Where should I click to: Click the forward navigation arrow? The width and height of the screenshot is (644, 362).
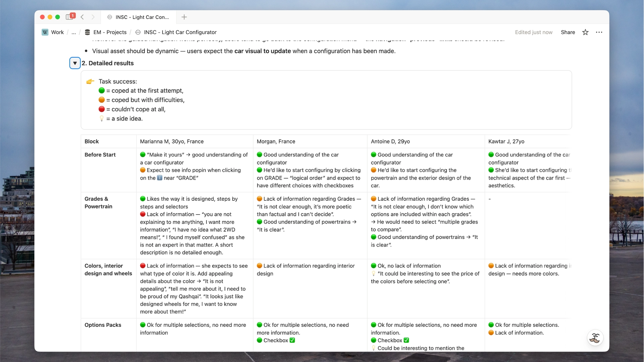tap(93, 17)
